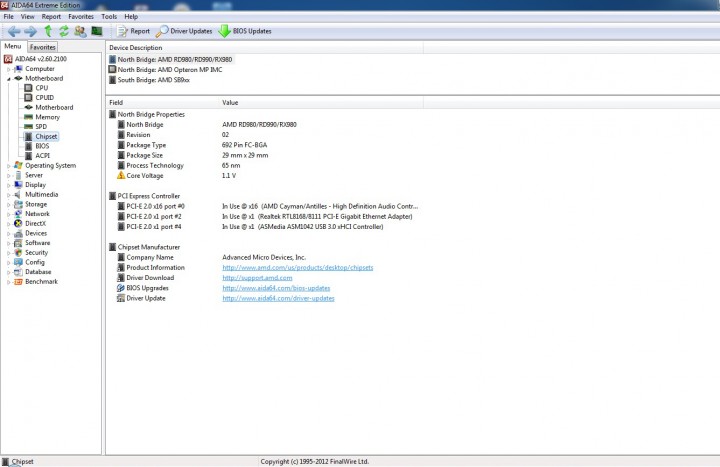Image resolution: width=720 pixels, height=467 pixels.
Task: Open BIOS Updates from toolbar
Action: tap(245, 31)
